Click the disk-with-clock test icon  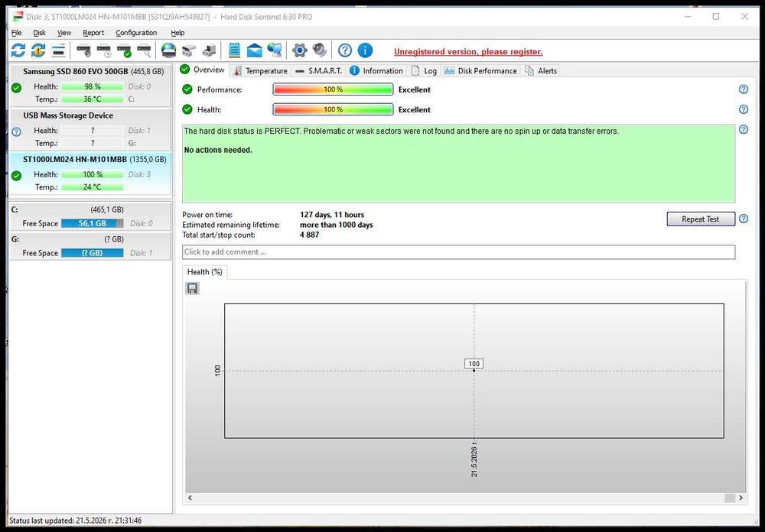(104, 50)
